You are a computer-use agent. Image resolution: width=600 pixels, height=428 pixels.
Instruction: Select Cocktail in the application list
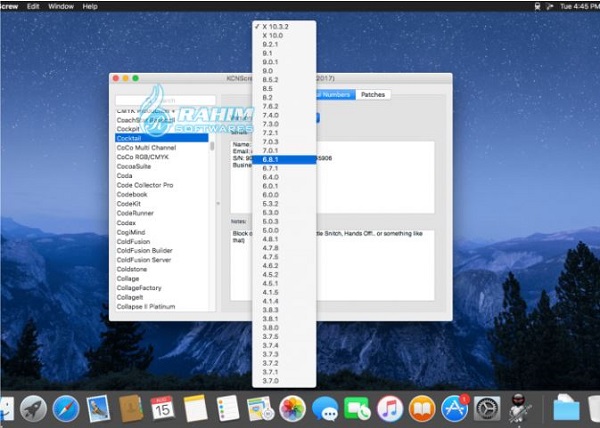160,138
